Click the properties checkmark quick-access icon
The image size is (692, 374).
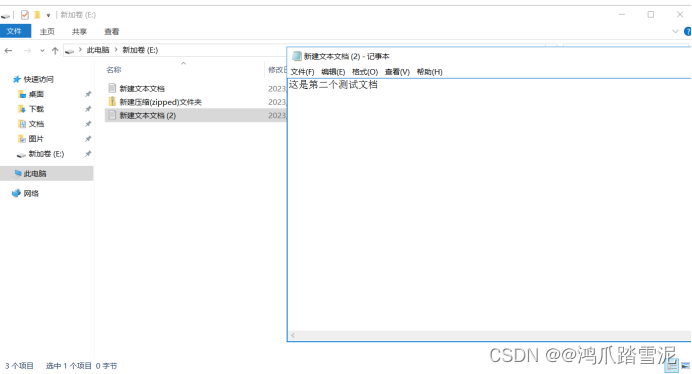pyautogui.click(x=25, y=15)
